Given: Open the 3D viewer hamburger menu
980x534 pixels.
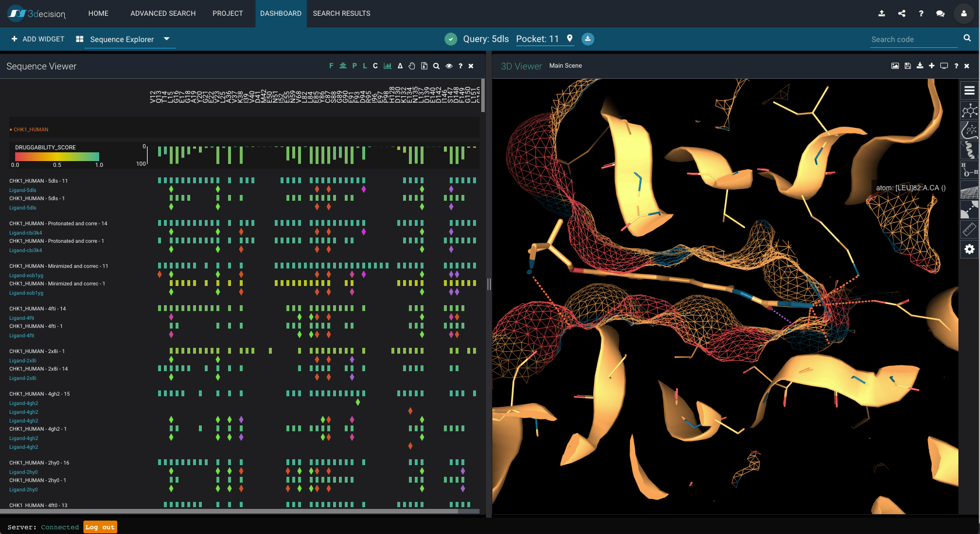Looking at the screenshot, I should coord(969,90).
